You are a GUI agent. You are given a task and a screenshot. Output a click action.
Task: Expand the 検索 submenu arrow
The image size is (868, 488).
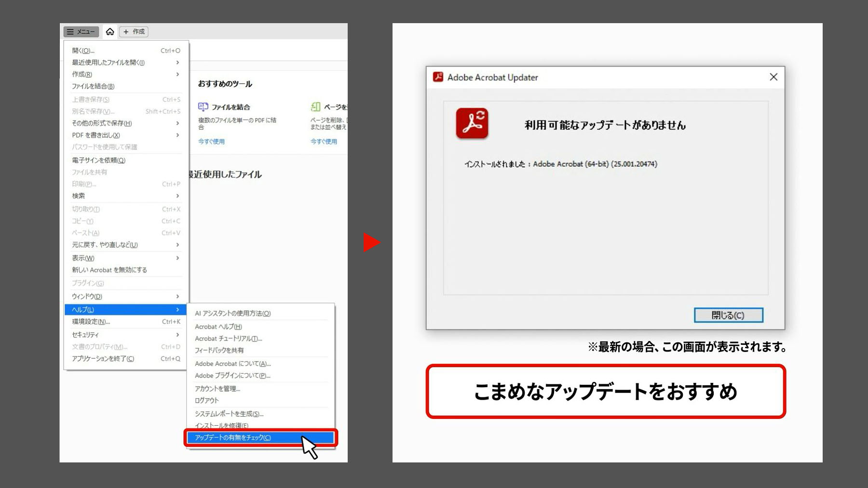[177, 196]
